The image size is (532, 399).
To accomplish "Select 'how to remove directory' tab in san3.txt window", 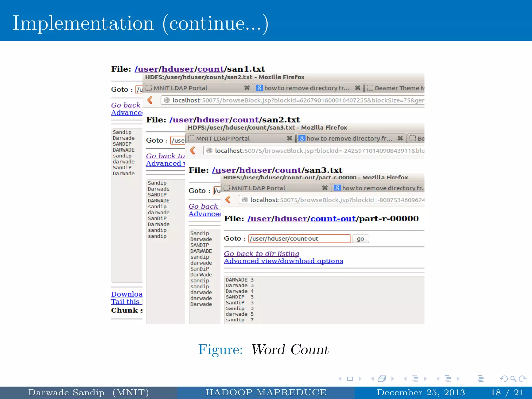I will point(351,138).
